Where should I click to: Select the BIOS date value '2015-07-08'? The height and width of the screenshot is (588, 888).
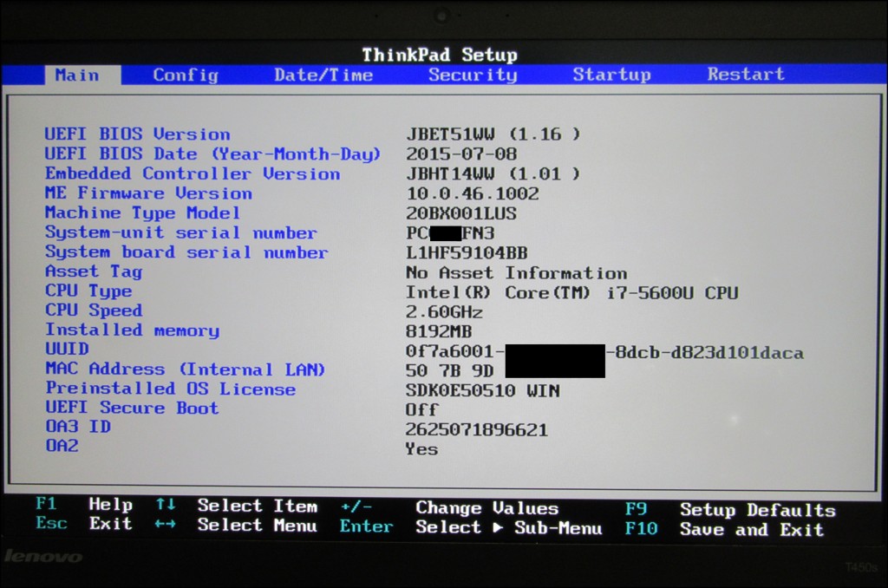[461, 154]
